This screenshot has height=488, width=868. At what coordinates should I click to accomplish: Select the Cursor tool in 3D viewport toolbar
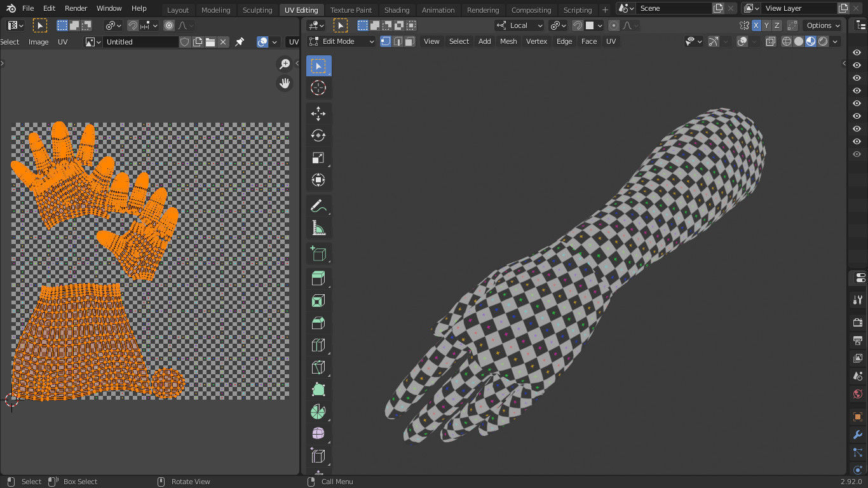click(318, 88)
